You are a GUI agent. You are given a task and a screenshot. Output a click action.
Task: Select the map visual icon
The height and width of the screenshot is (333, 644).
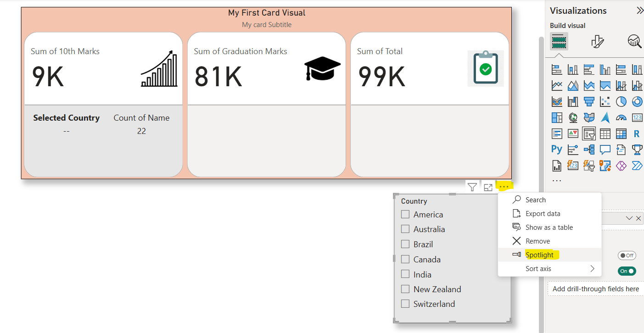click(x=573, y=117)
